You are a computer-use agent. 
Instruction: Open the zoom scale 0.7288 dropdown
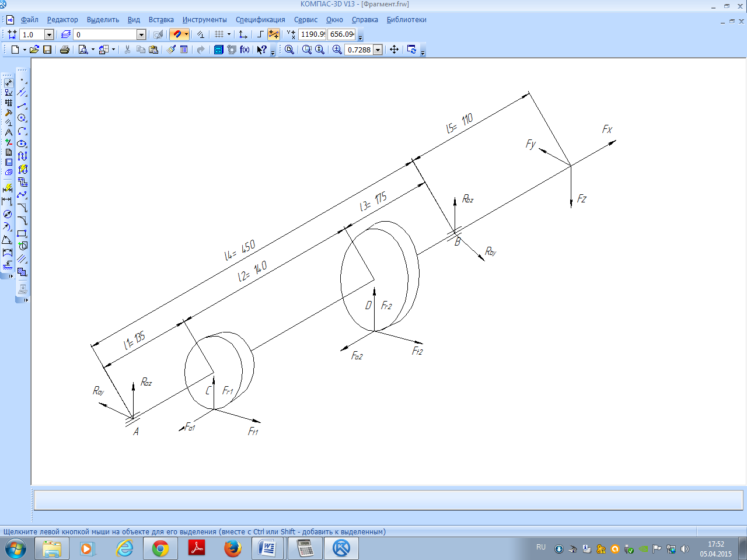(378, 50)
